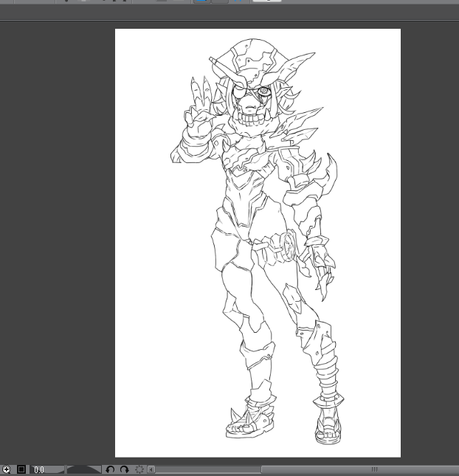Viewport: 459px width, 476px height.
Task: Click the horizontal scrollbar left arrow
Action: pos(151,469)
